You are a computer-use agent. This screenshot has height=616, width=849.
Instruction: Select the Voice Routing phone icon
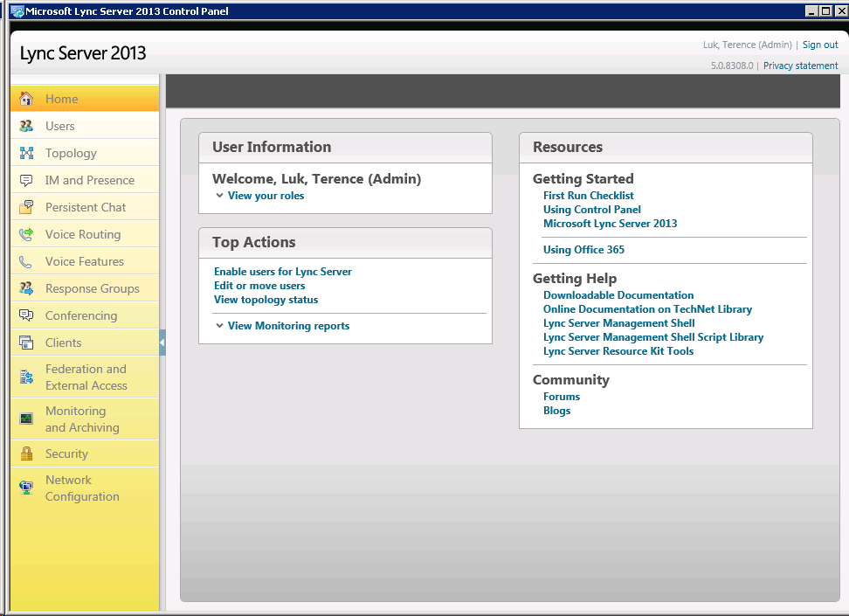[26, 234]
